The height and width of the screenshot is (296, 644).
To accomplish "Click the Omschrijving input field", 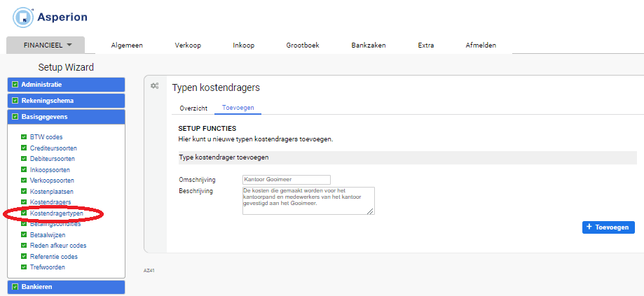I will click(287, 180).
